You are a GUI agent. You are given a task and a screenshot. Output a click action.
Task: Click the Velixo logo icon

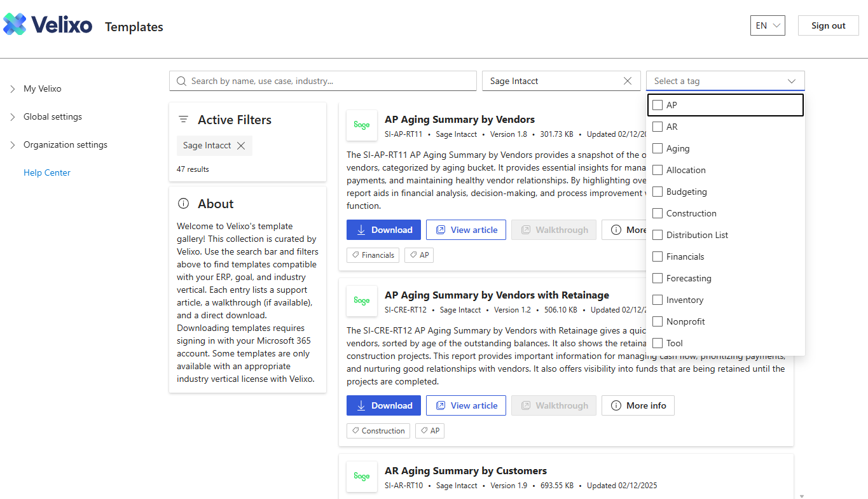click(x=15, y=25)
